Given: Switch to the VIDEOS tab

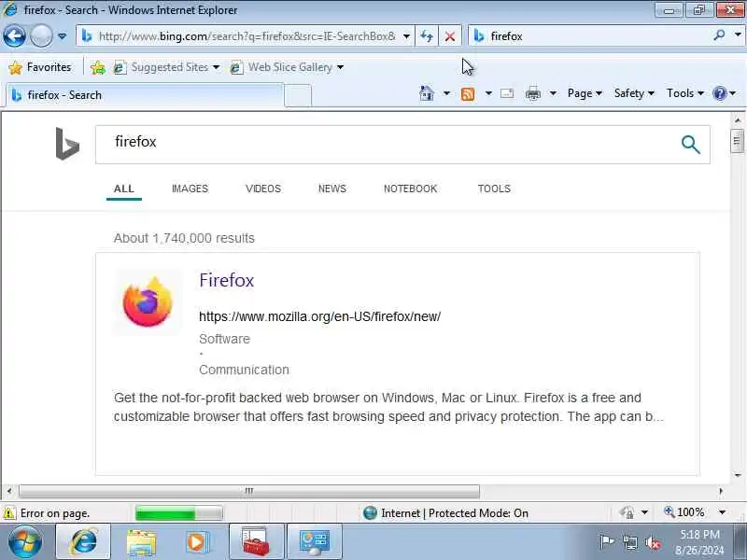Looking at the screenshot, I should click(x=263, y=189).
